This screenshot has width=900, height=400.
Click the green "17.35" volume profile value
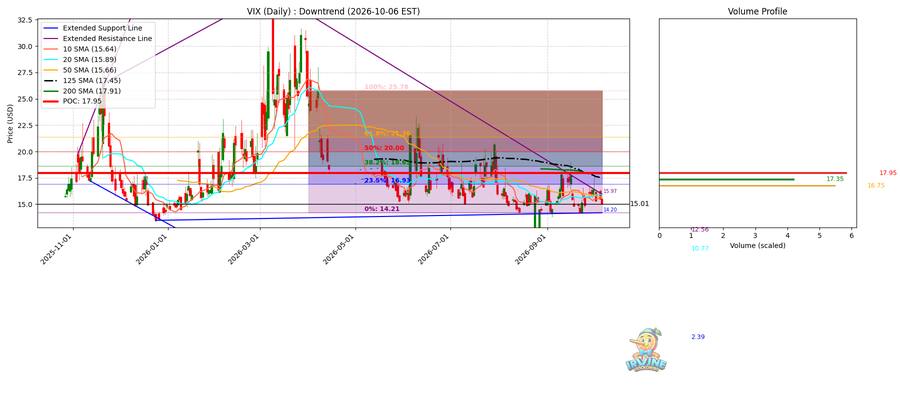(x=835, y=179)
